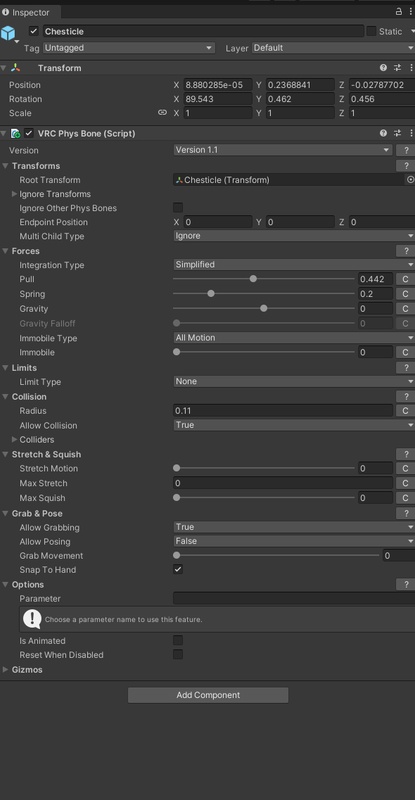Click Rotation Y value field
The height and width of the screenshot is (800, 415).
(300, 99)
